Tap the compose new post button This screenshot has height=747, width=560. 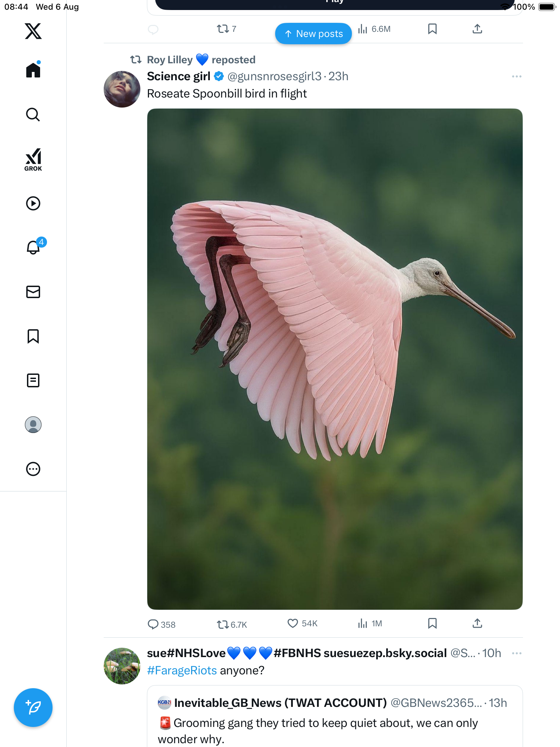point(33,708)
